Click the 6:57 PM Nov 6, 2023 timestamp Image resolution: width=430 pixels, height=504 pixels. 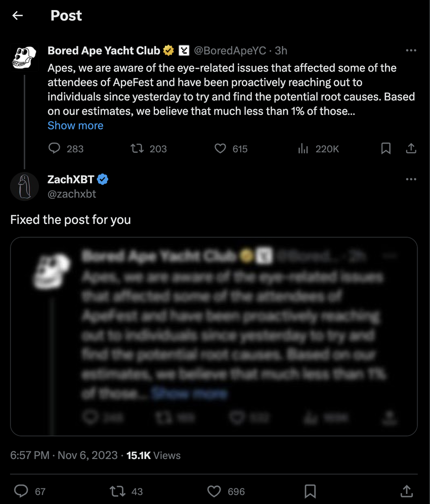point(64,455)
